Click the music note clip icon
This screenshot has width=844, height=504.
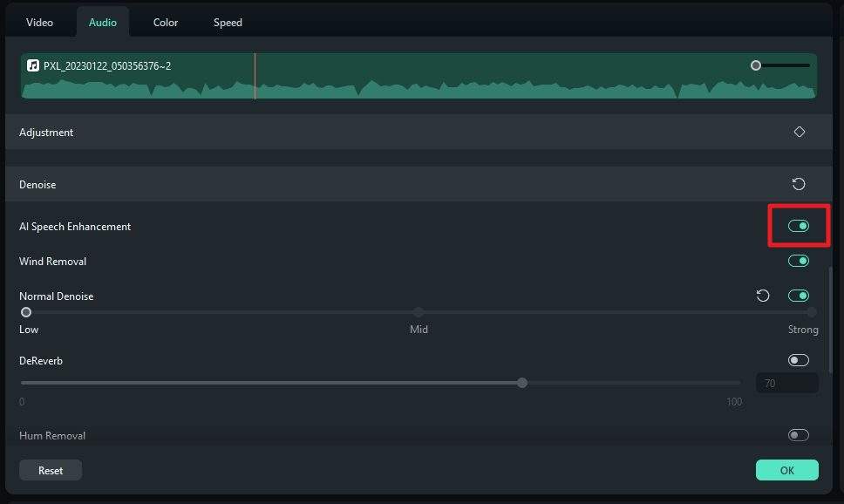pos(33,65)
